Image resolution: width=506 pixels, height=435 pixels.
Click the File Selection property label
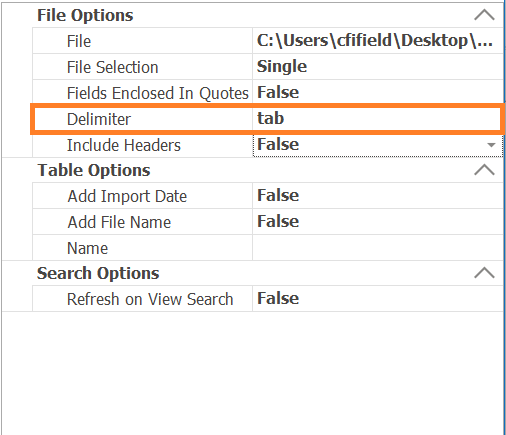[x=113, y=67]
